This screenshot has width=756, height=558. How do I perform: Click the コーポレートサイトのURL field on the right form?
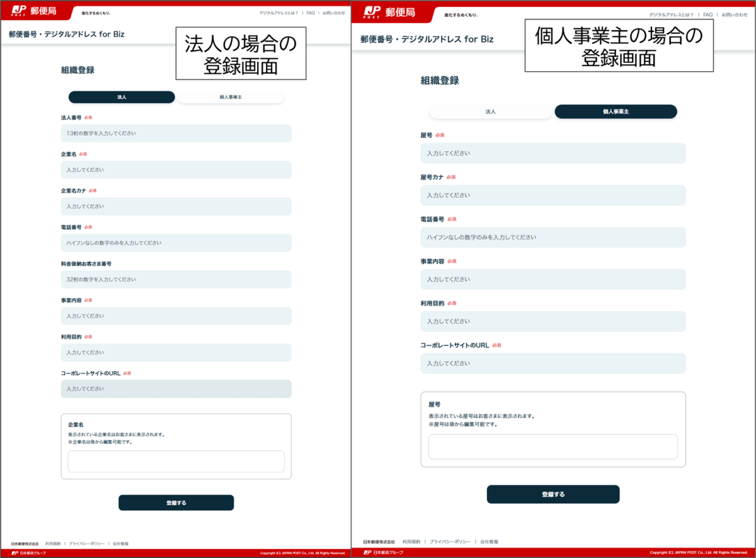[553, 363]
